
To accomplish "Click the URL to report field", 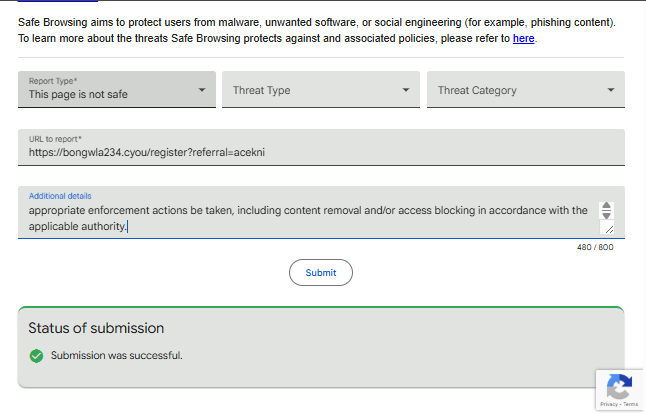I will click(320, 152).
